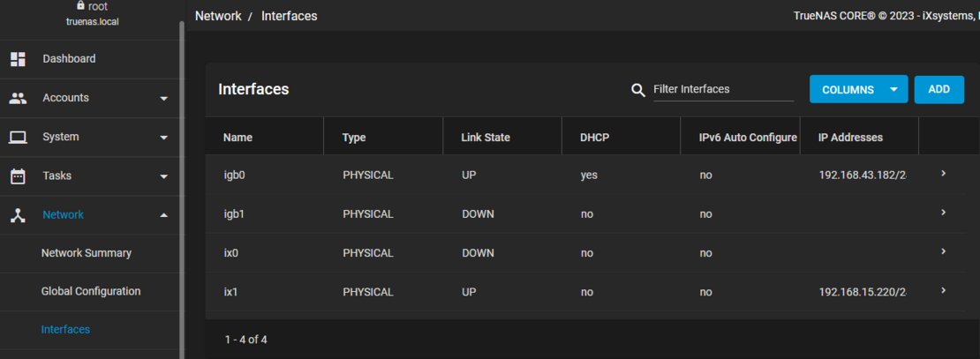Click the Tasks calendar icon

(x=18, y=176)
